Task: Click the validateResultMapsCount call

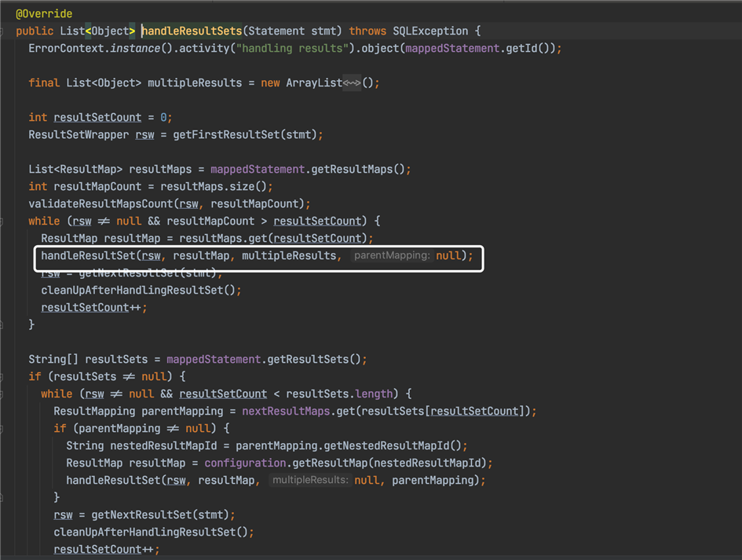Action: (x=101, y=204)
